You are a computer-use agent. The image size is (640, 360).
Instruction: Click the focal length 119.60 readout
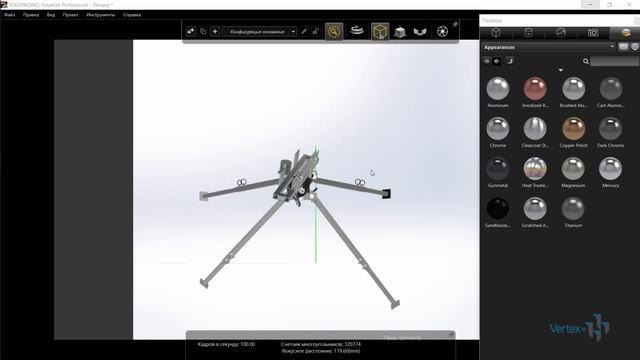[321, 351]
